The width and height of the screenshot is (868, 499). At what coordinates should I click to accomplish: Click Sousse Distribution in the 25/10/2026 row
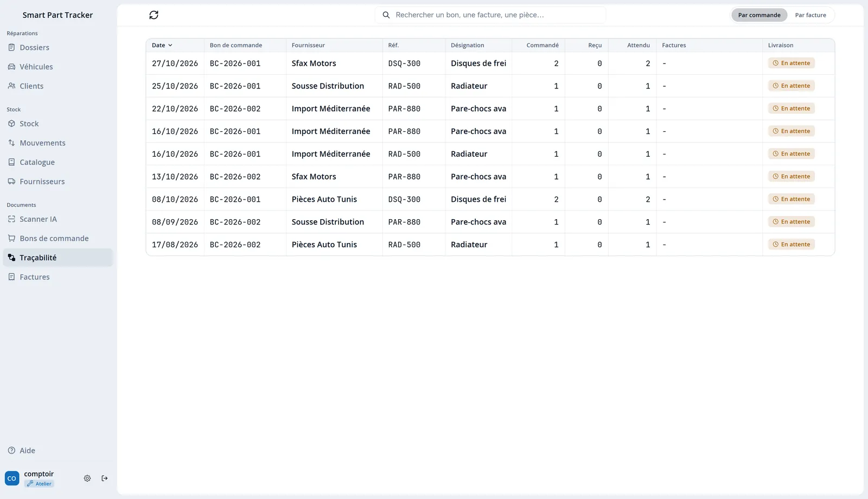pyautogui.click(x=328, y=86)
